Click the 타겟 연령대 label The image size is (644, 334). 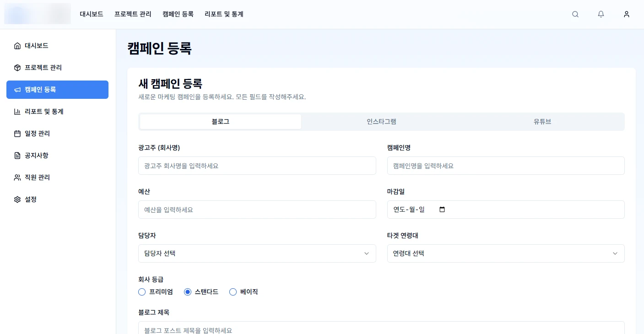[403, 236]
